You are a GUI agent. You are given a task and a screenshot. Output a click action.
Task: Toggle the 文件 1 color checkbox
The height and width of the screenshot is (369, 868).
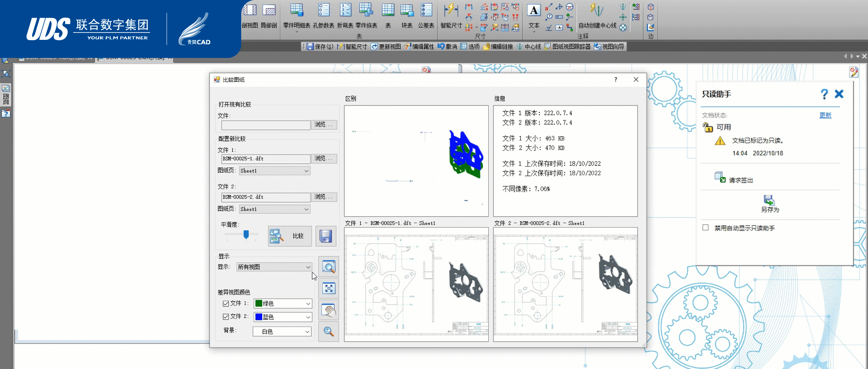tap(226, 304)
